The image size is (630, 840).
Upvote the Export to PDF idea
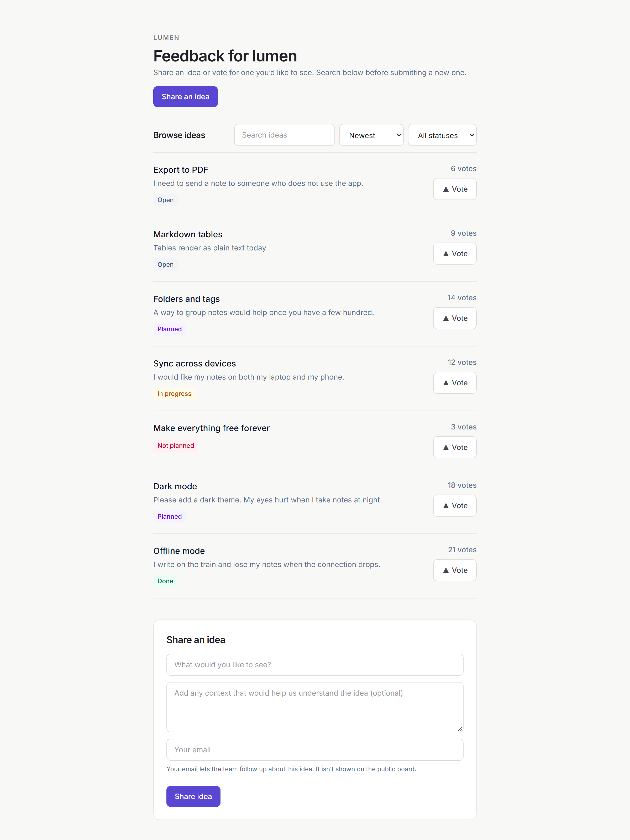pyautogui.click(x=455, y=189)
